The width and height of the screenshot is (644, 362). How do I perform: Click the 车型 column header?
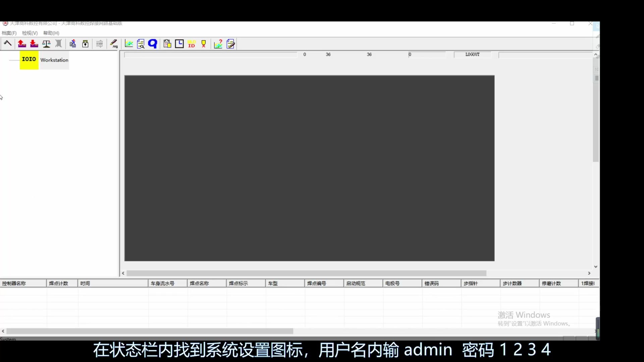click(x=285, y=283)
